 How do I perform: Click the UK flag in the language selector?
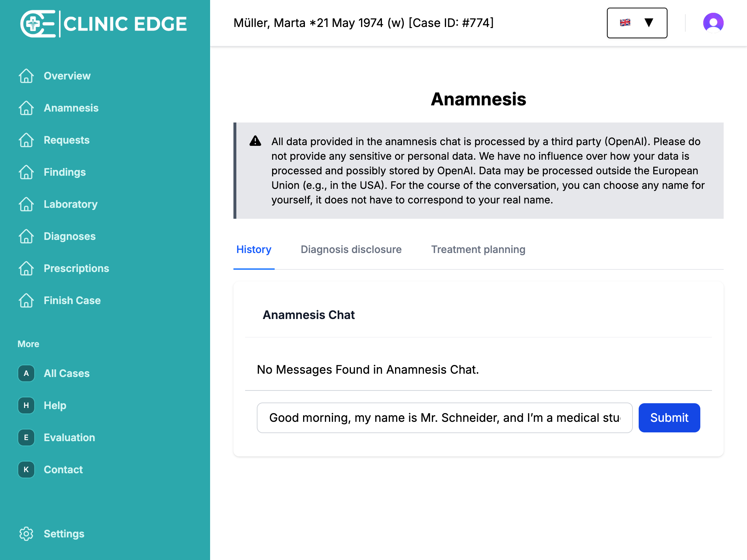pyautogui.click(x=625, y=23)
